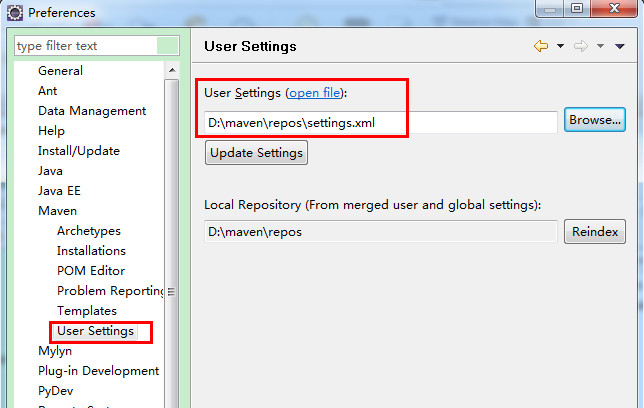
Task: Open the back history dropdown arrow
Action: (560, 46)
